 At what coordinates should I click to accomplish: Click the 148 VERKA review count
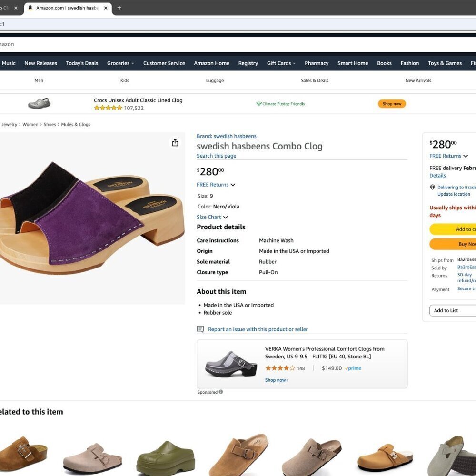point(301,368)
